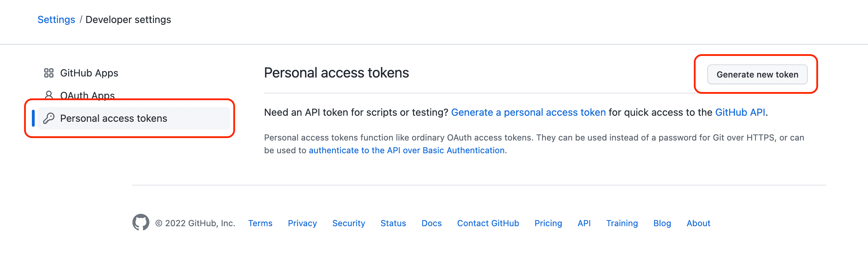
Task: Click the Contact GitHub footer link
Action: (x=488, y=223)
